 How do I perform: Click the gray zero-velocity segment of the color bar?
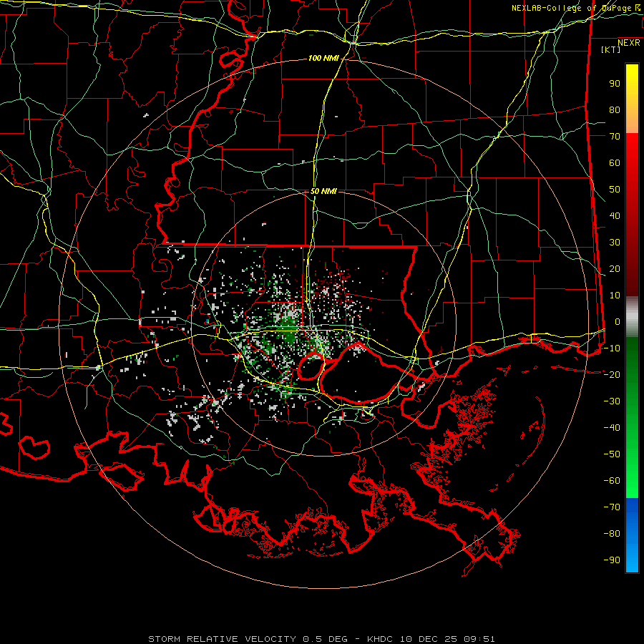[632, 317]
